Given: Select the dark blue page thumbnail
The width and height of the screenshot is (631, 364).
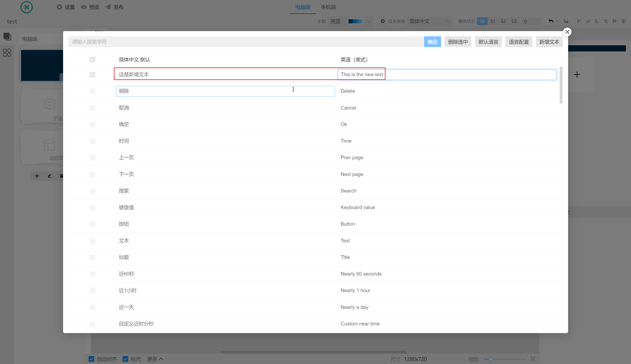Looking at the screenshot, I should tap(41, 65).
